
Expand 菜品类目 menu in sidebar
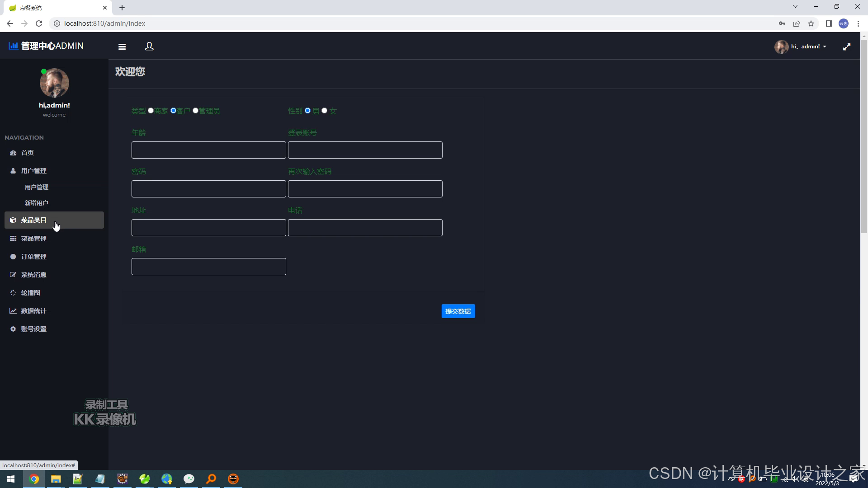click(x=54, y=220)
